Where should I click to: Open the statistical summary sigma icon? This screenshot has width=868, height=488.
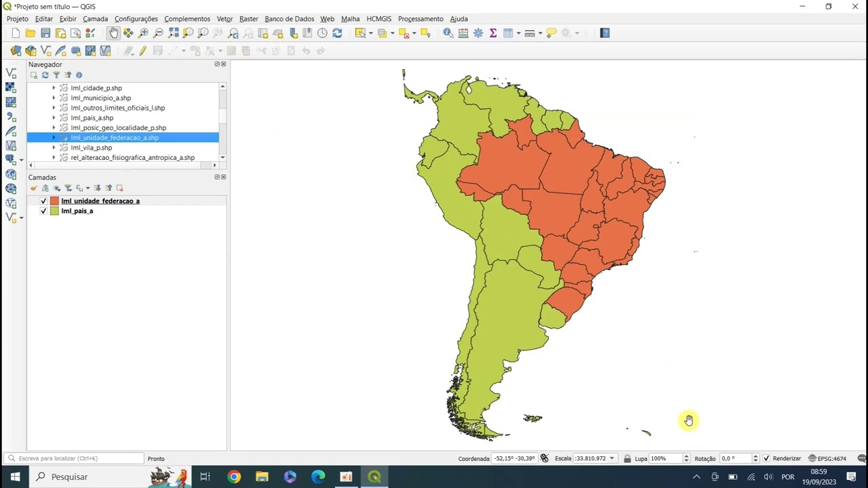[x=493, y=33]
